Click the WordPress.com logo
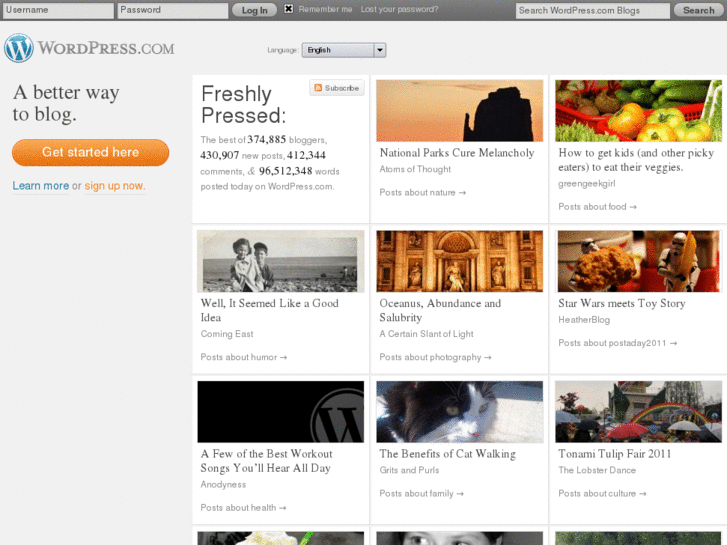Viewport: 727px width, 545px height. pos(89,48)
